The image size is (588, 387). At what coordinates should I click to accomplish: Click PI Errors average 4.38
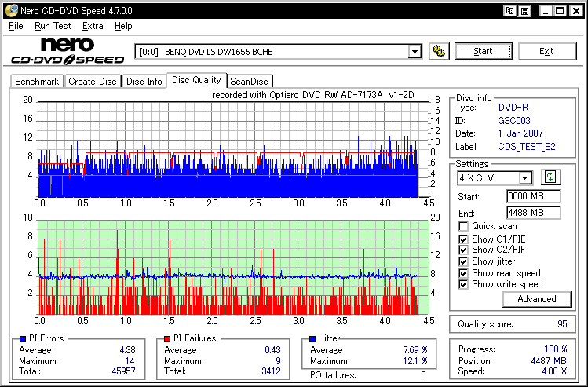coord(127,350)
